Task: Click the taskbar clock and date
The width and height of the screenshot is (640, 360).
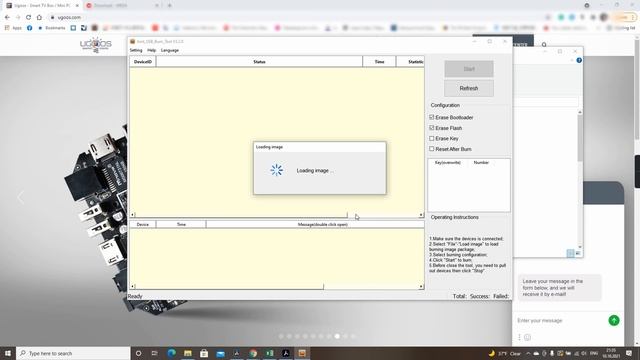Action: (611, 353)
